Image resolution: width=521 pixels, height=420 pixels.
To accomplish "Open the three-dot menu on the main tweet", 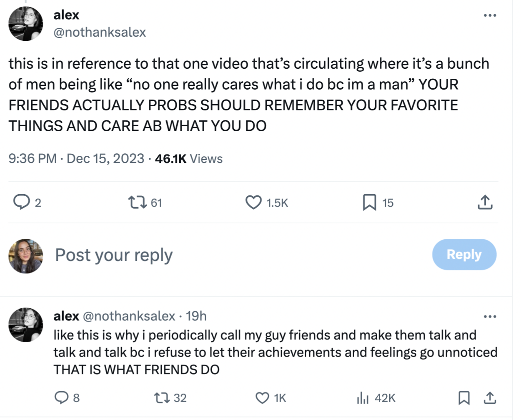I will coord(490,15).
